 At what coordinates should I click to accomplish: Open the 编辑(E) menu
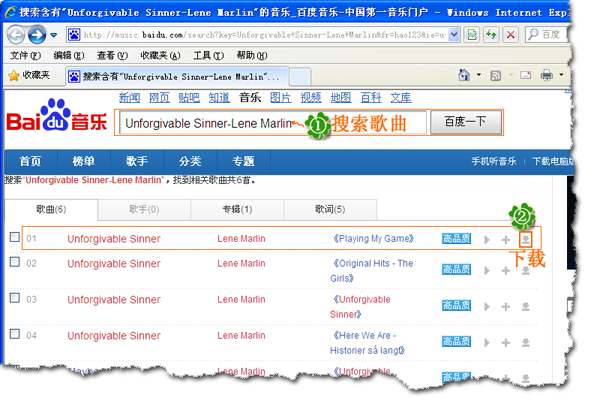tap(69, 56)
